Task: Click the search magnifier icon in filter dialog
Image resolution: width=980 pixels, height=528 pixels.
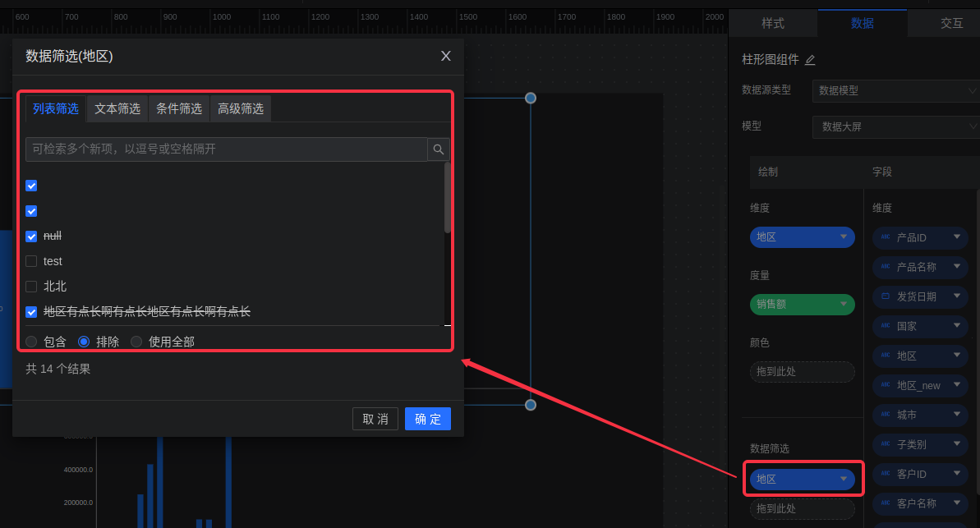Action: (x=439, y=149)
